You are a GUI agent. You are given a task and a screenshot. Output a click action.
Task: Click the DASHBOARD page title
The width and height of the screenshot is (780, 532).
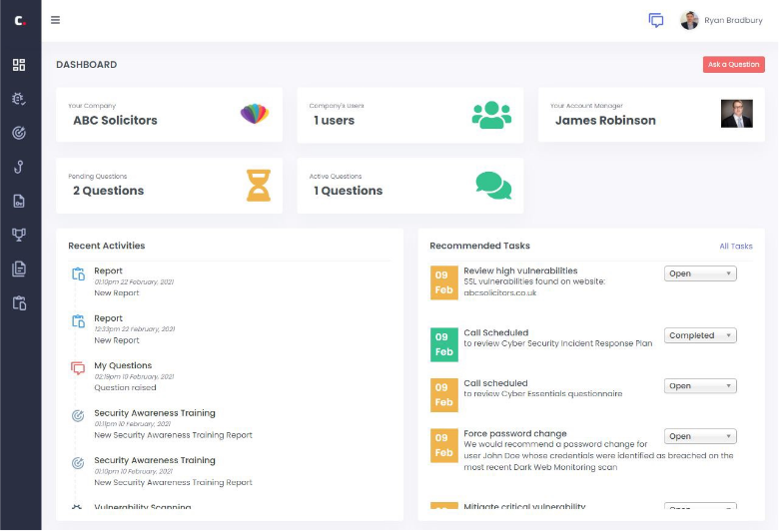click(87, 65)
